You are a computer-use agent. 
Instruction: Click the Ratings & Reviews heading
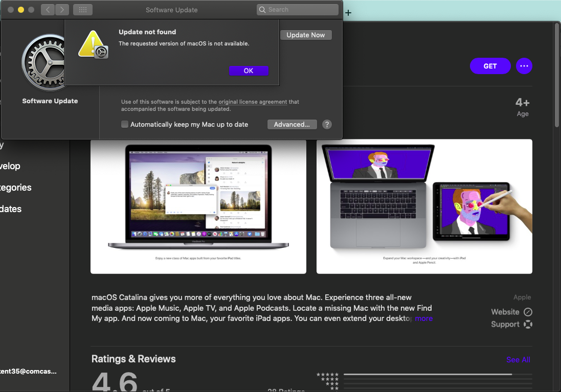tap(133, 359)
